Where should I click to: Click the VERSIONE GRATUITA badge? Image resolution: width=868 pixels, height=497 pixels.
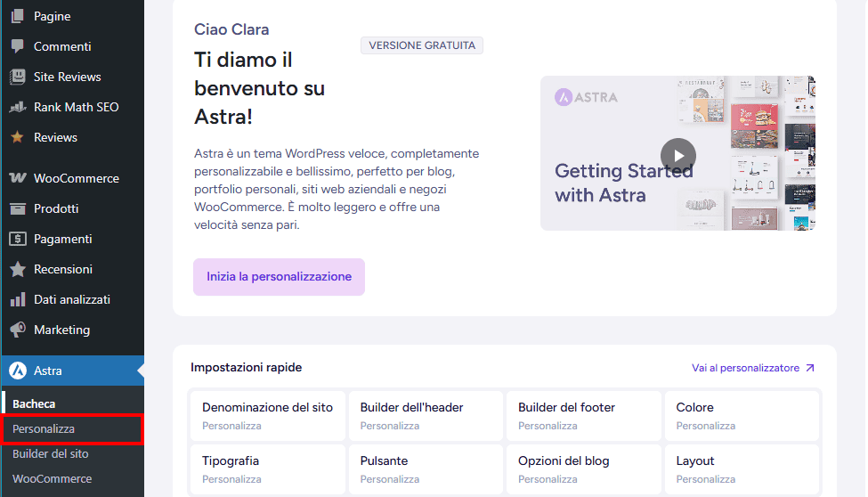click(422, 45)
